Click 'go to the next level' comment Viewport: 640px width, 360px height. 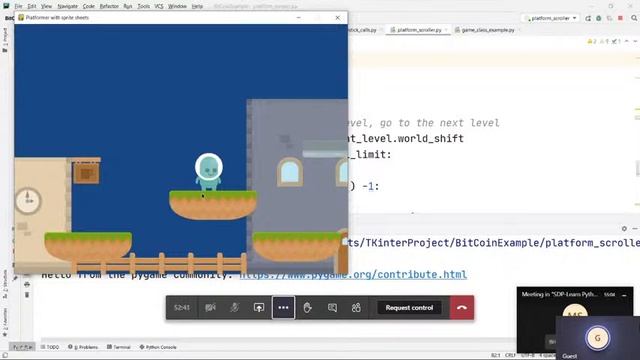pos(439,123)
